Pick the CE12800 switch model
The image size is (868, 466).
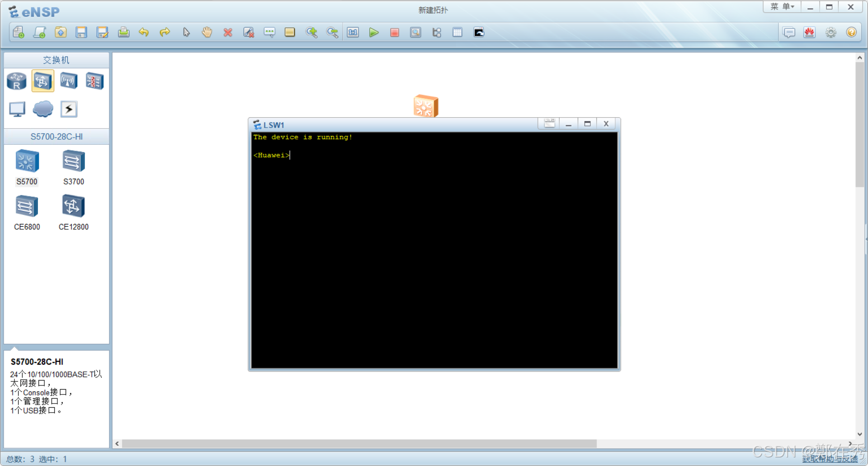point(74,213)
